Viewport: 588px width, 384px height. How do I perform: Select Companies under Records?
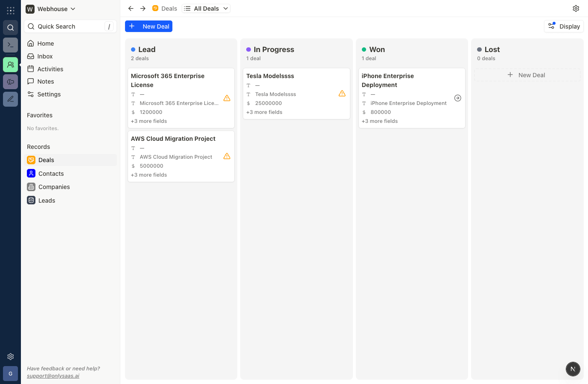70,187
